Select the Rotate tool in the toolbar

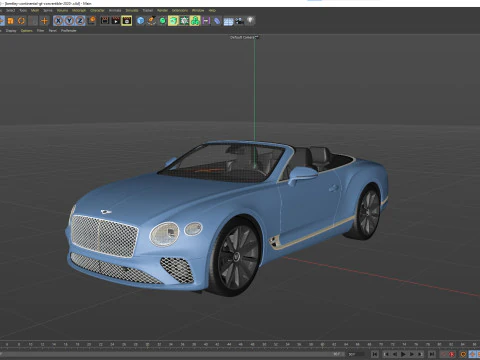pos(21,21)
